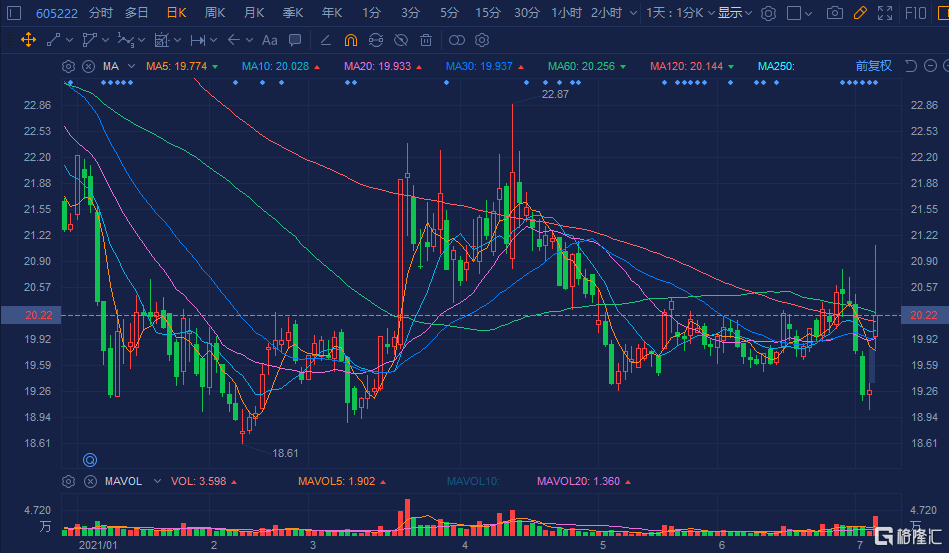Open F10 company information

click(x=915, y=13)
